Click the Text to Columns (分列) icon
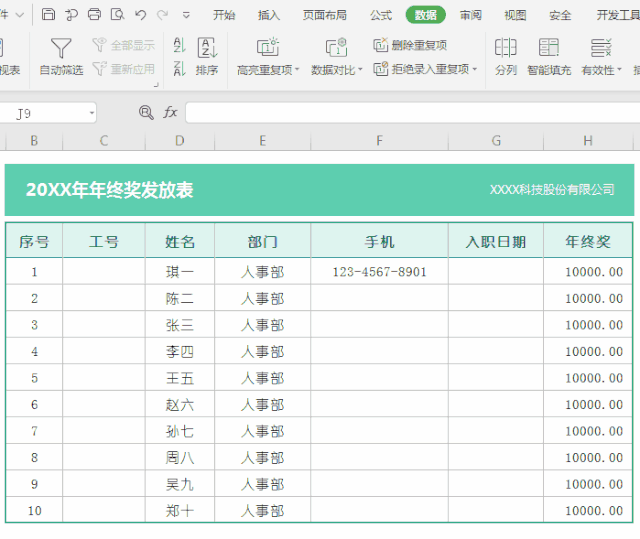Viewport: 640px width, 539px height. pyautogui.click(x=506, y=57)
